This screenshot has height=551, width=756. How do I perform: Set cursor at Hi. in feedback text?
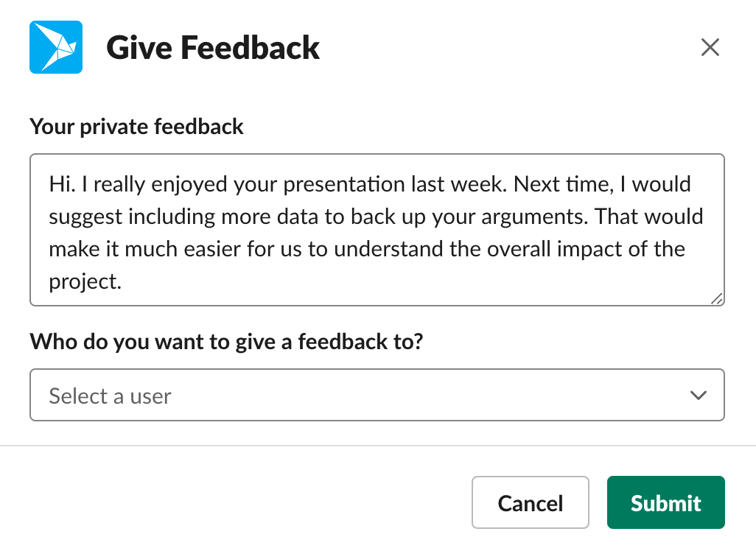(62, 184)
